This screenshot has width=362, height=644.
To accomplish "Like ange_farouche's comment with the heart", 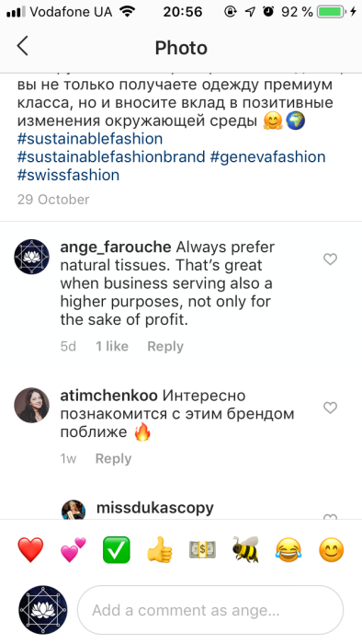I will tap(330, 259).
